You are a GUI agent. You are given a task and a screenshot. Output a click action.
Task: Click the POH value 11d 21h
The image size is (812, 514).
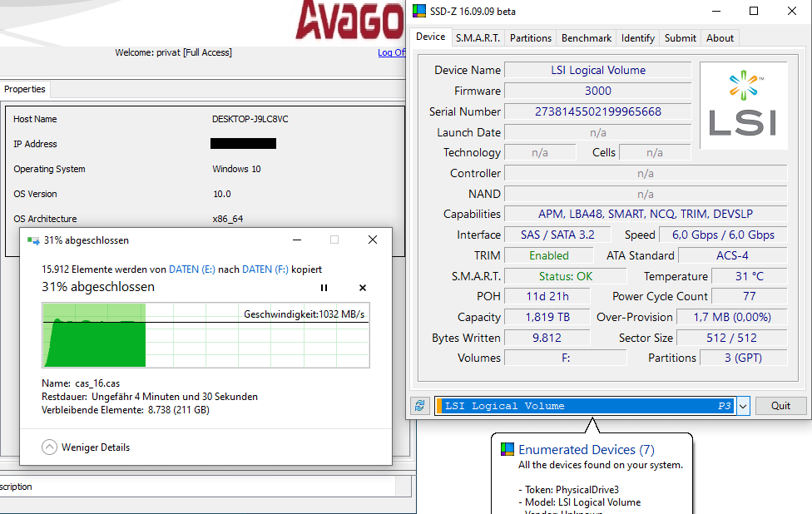(547, 297)
